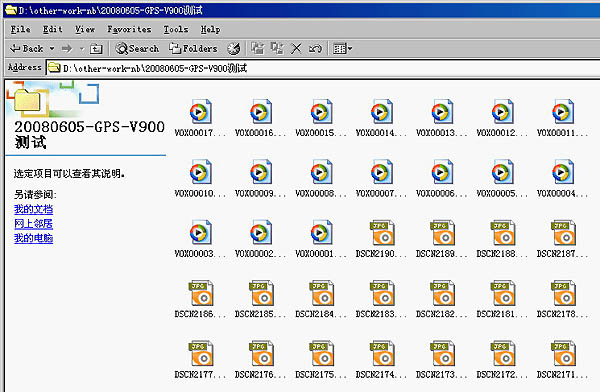This screenshot has width=600, height=392.
Task: Select the DSCN2176 JPG image file
Action: pyautogui.click(x=261, y=360)
